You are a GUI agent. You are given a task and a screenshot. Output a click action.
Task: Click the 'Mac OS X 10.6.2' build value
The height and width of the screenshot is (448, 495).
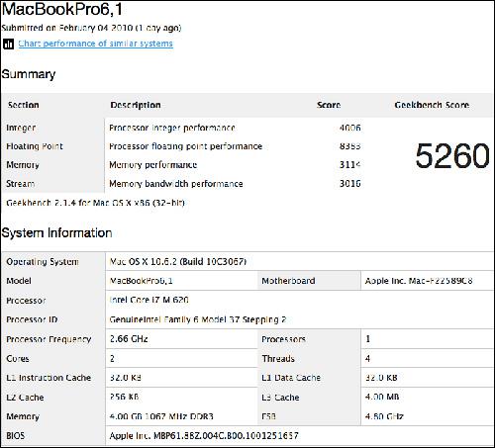pyautogui.click(x=178, y=262)
